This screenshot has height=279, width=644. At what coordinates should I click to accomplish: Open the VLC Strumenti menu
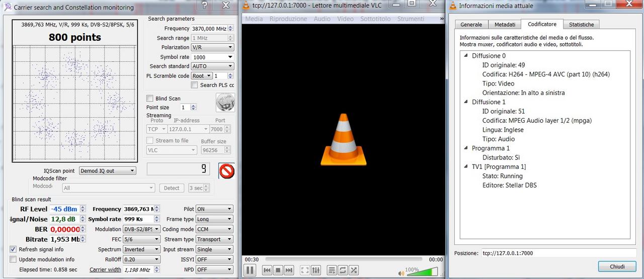pos(411,19)
